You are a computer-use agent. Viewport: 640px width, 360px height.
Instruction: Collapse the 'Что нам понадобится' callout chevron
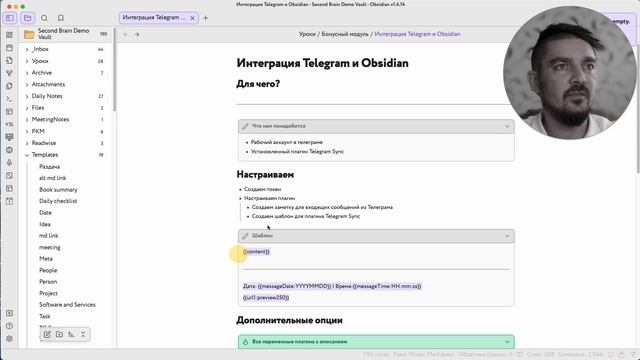pos(507,126)
